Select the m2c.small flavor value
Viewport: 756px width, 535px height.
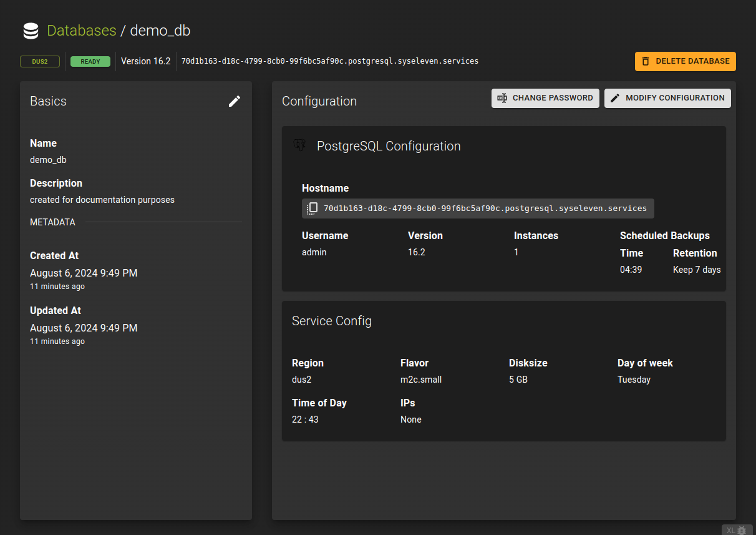[421, 380]
